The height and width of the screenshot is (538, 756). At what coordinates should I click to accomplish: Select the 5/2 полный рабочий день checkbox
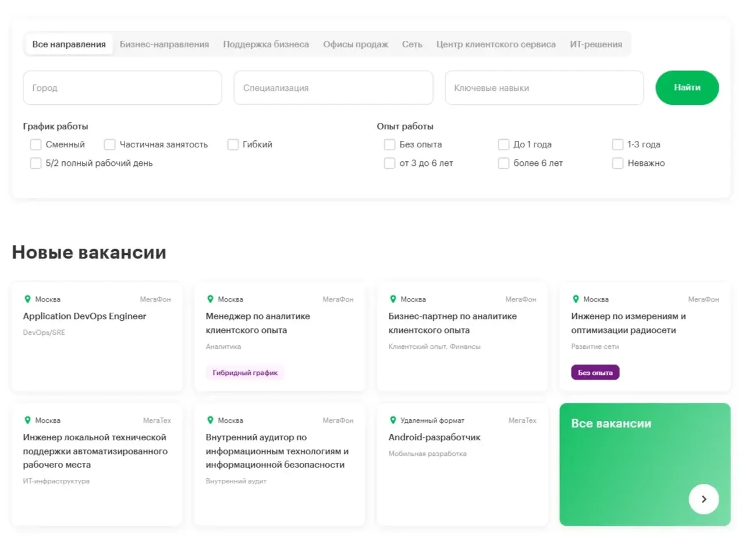(x=36, y=163)
